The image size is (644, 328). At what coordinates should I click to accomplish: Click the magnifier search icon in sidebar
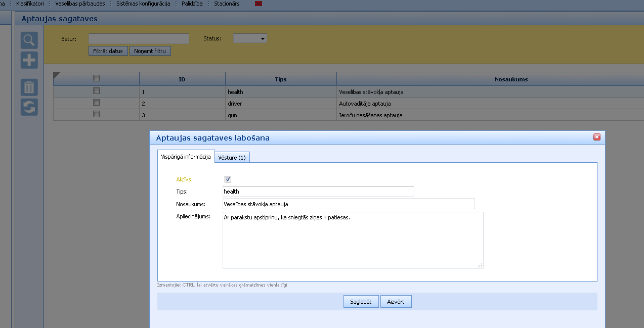coord(29,40)
